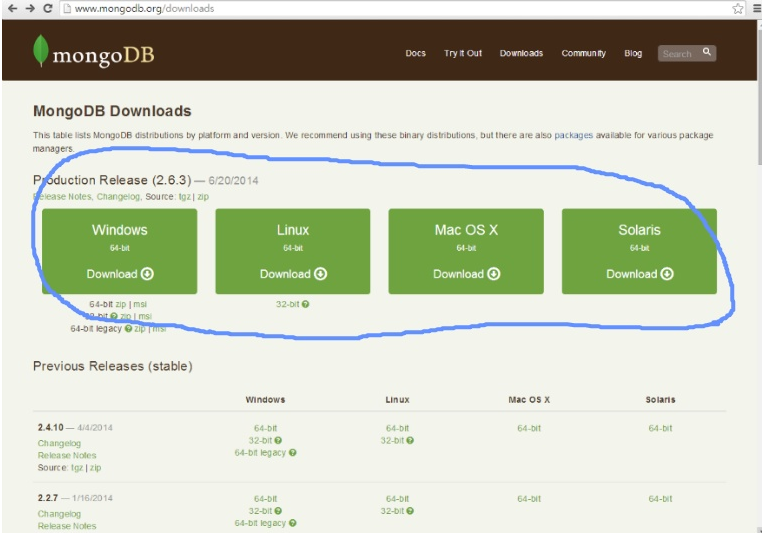Click Linux 32-bit link under green button
The image size is (766, 537).
pos(287,304)
